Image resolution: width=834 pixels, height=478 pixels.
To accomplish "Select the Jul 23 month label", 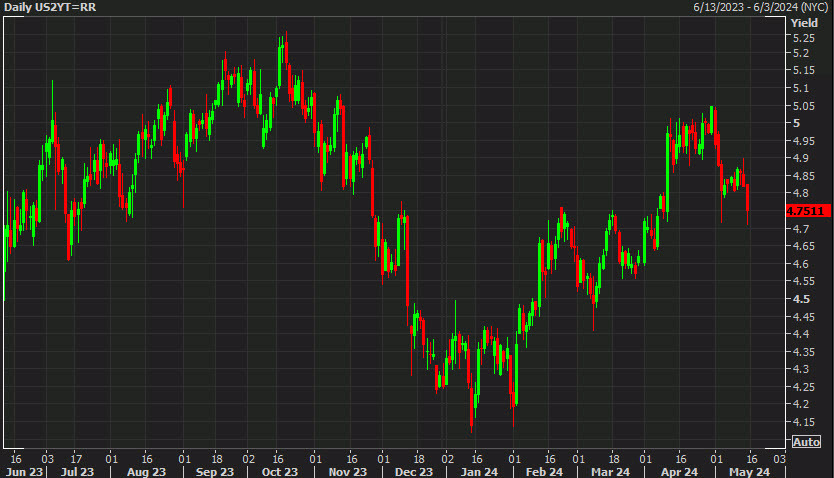I will click(x=77, y=472).
